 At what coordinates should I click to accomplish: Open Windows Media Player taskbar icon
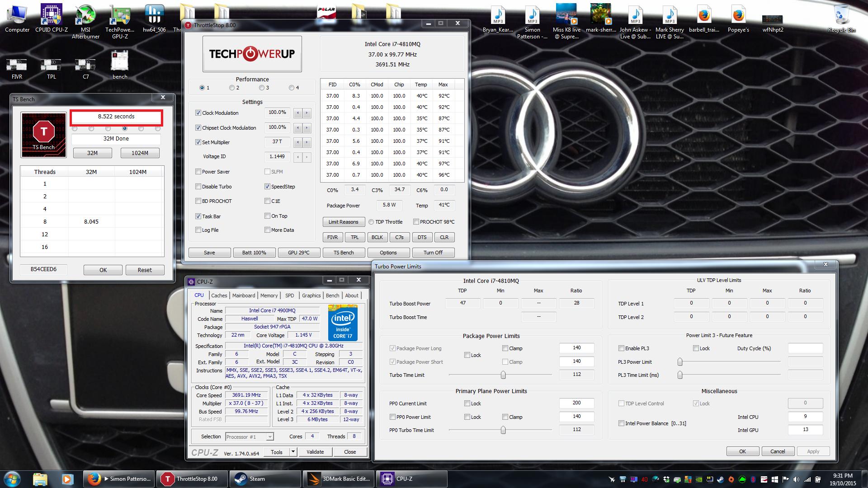[67, 479]
